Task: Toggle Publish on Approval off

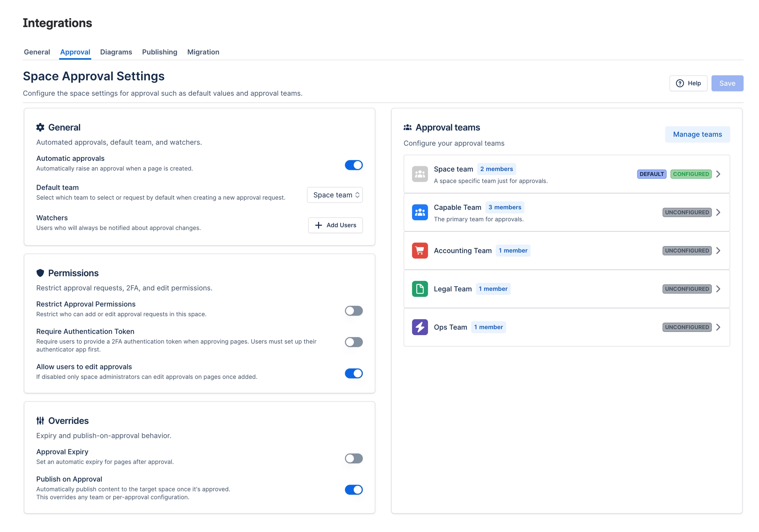Action: pyautogui.click(x=354, y=489)
